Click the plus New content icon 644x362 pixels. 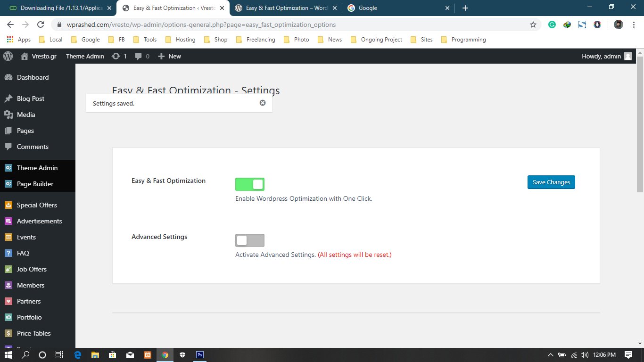161,56
